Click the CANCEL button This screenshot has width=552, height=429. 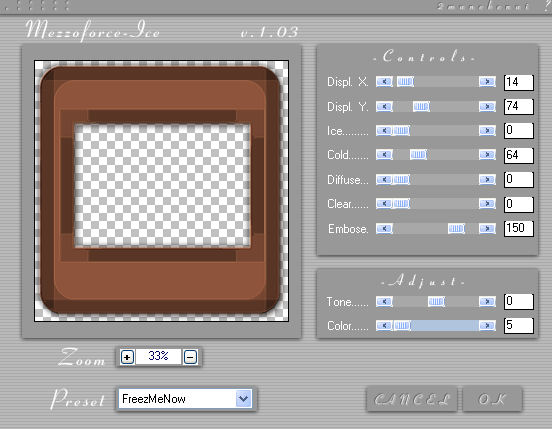click(412, 399)
